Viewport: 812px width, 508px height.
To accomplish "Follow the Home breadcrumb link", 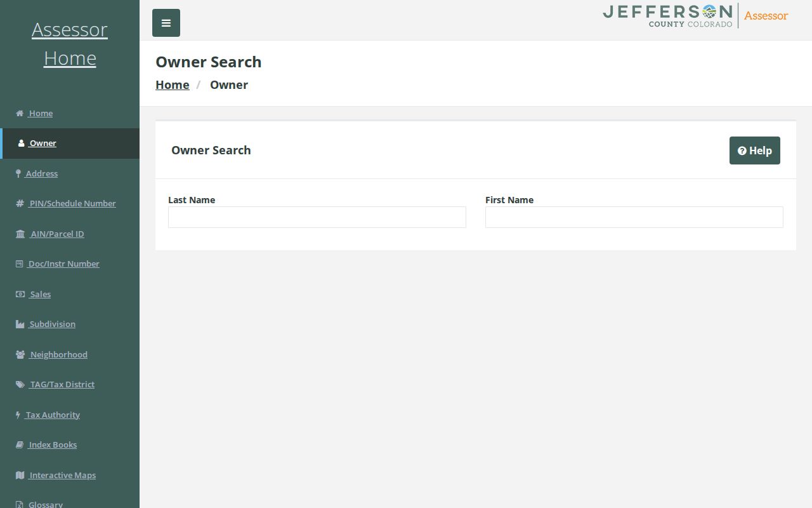I will (173, 84).
